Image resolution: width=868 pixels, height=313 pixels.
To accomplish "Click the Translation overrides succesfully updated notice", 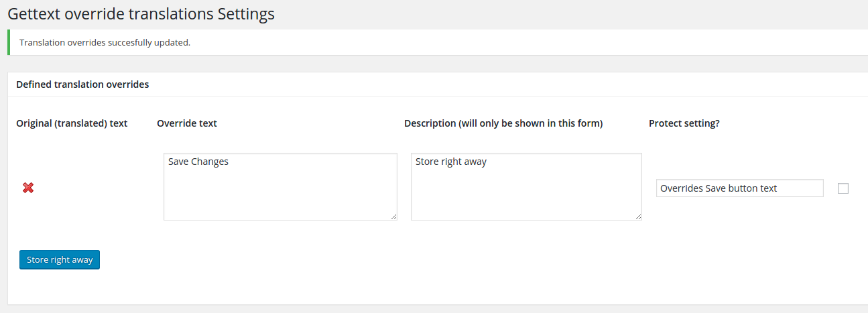I will pos(105,42).
